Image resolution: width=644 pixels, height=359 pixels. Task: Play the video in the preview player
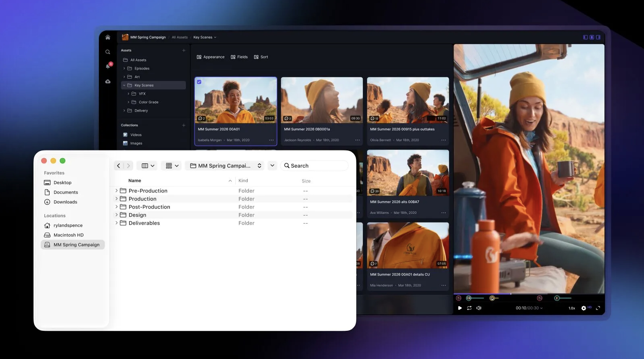[x=460, y=308]
